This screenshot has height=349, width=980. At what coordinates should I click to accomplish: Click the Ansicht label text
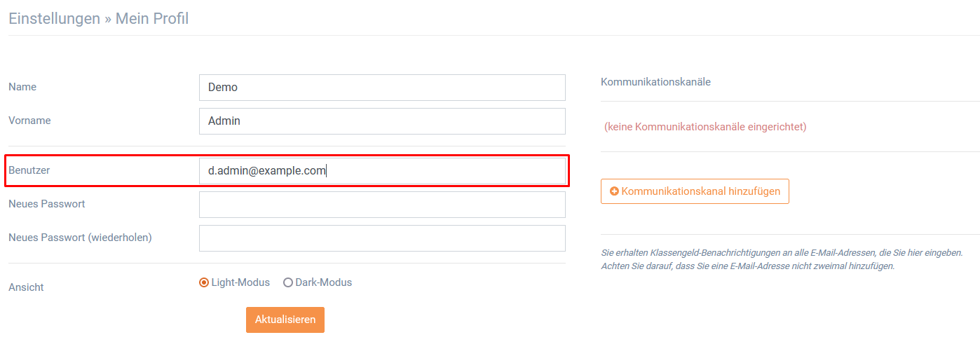coord(26,287)
